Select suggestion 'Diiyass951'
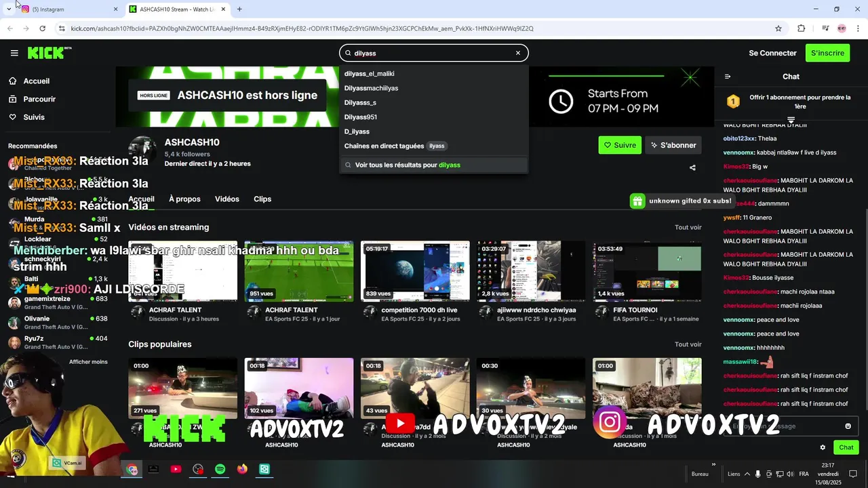 (433, 117)
